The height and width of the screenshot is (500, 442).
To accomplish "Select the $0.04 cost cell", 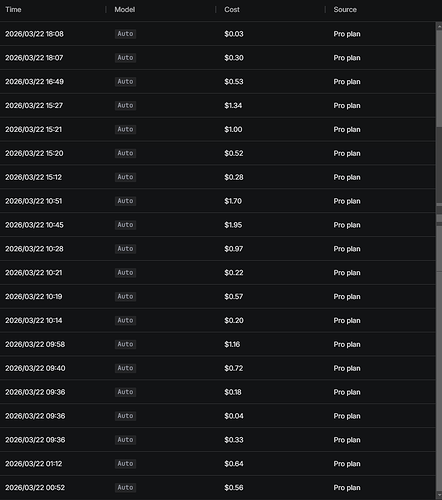I will click(234, 416).
